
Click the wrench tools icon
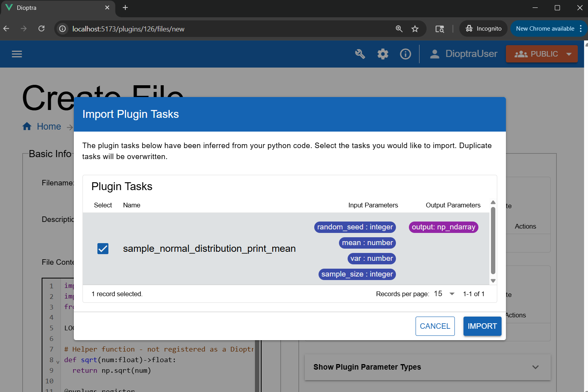(x=360, y=54)
